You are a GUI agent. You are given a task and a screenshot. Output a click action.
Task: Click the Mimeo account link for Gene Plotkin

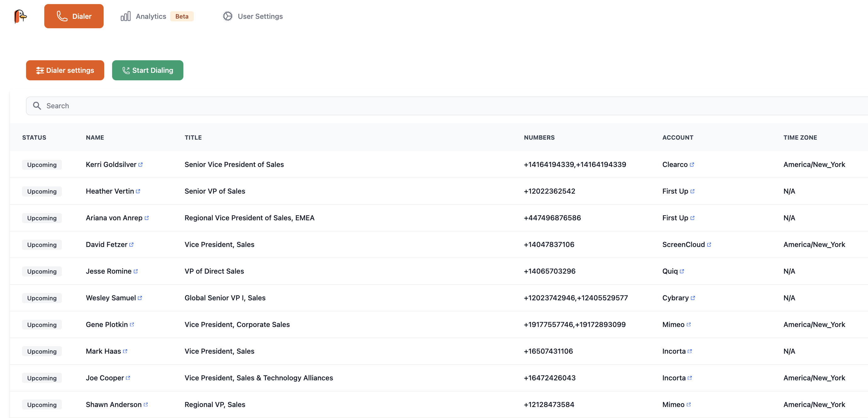click(x=673, y=324)
